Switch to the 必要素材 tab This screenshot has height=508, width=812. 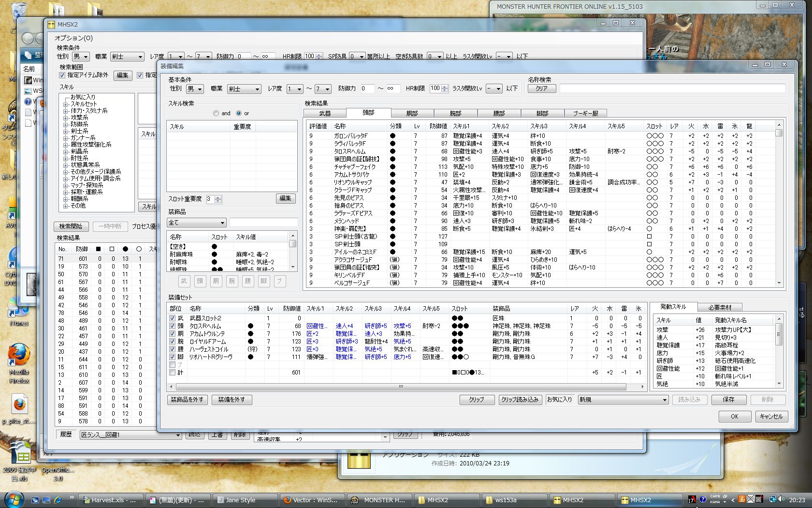[720, 307]
